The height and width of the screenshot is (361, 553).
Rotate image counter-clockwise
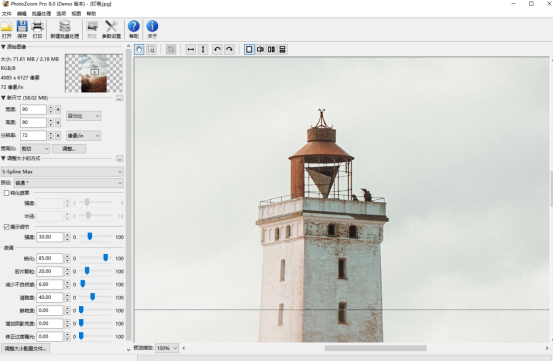(x=217, y=49)
